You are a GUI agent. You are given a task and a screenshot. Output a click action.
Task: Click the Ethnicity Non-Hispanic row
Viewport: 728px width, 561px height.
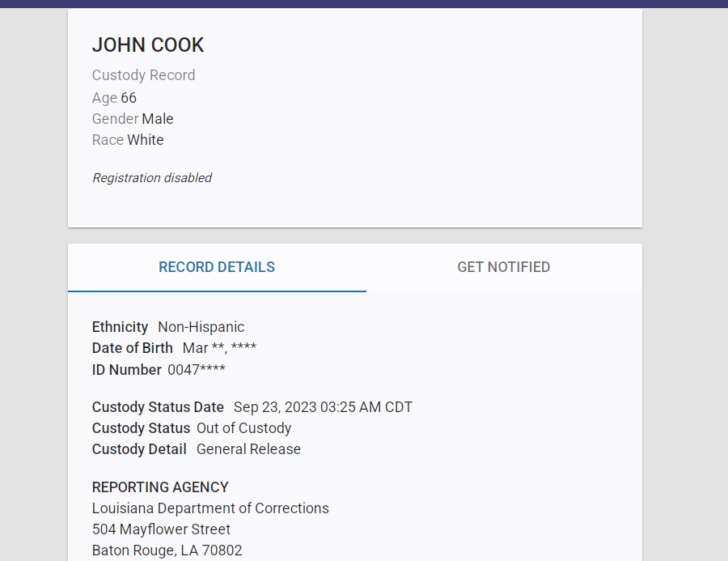coord(168,327)
